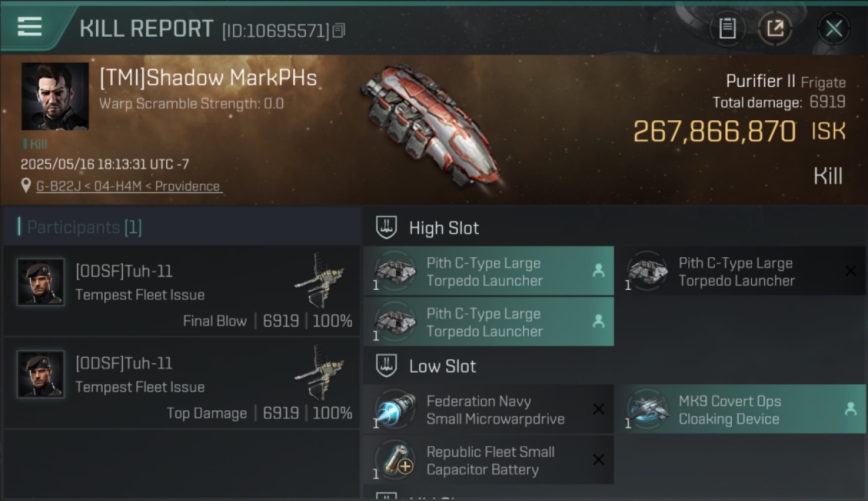Open the G-B22J < 04-H4M < Providence location link
This screenshot has height=501, width=868.
click(x=128, y=186)
